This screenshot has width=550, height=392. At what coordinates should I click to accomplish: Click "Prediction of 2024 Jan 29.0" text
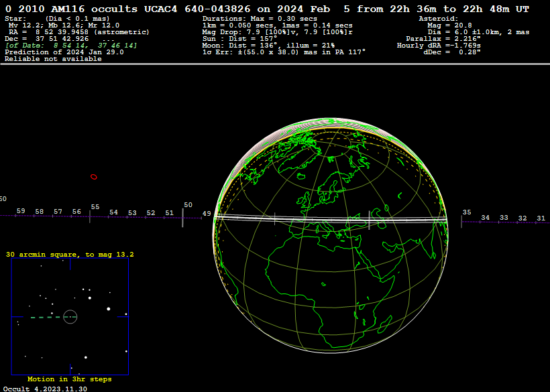64,52
